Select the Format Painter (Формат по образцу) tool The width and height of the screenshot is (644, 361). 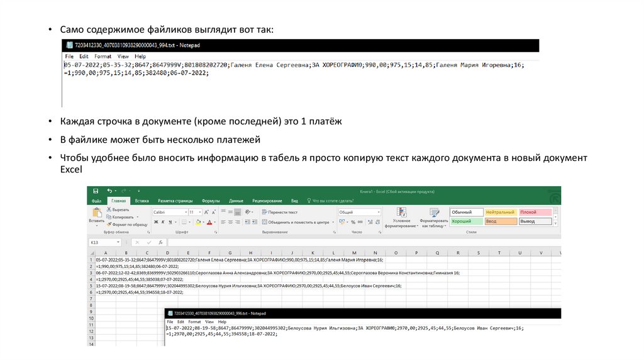(x=130, y=224)
